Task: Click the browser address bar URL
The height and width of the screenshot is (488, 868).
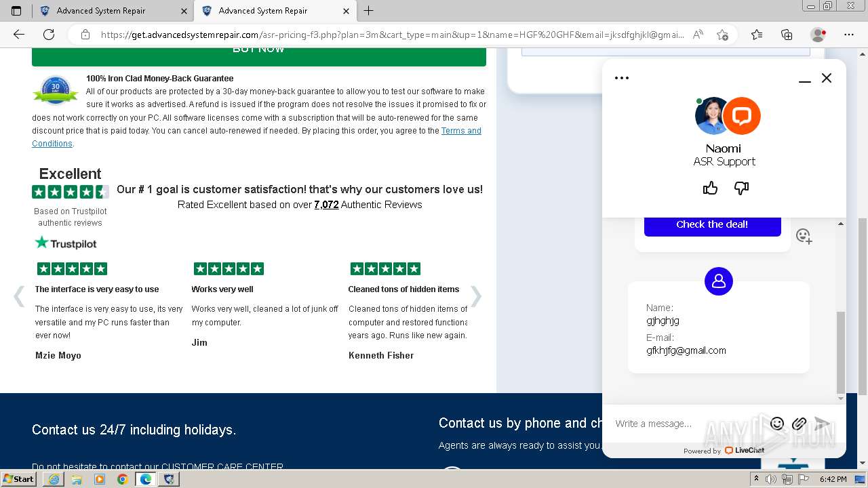Action: pyautogui.click(x=392, y=35)
